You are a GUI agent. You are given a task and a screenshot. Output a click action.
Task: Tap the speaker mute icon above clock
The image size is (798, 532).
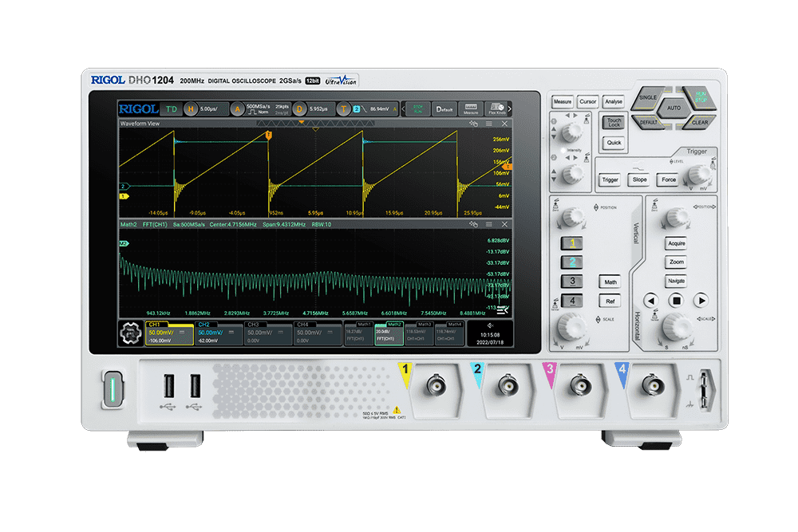click(490, 325)
